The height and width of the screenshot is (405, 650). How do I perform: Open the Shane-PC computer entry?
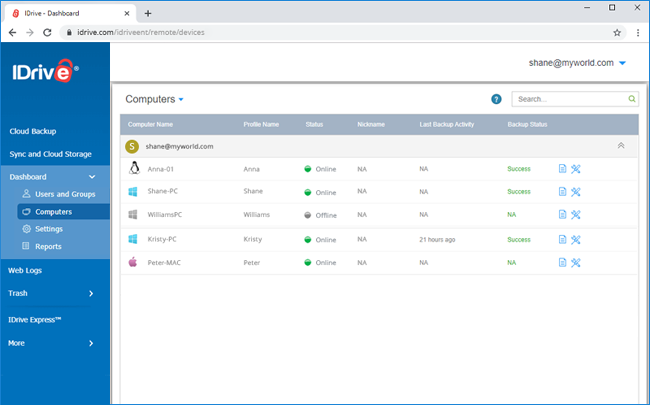click(x=162, y=191)
